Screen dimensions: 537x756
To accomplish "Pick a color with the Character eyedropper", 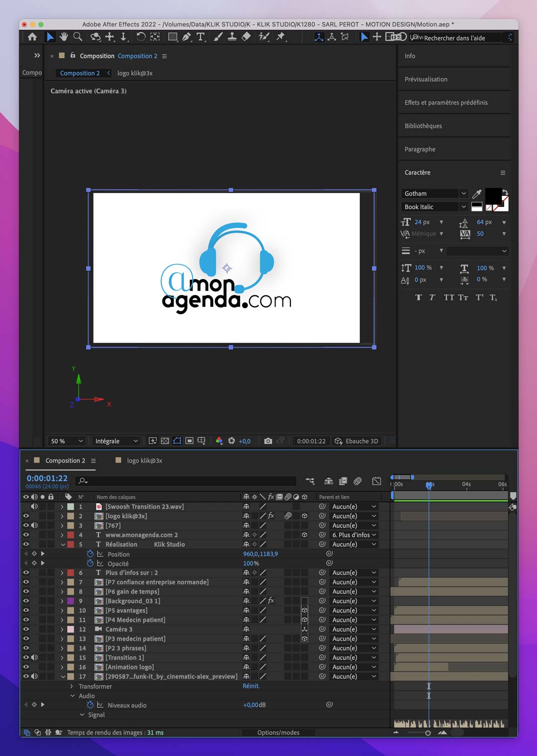I will point(477,193).
